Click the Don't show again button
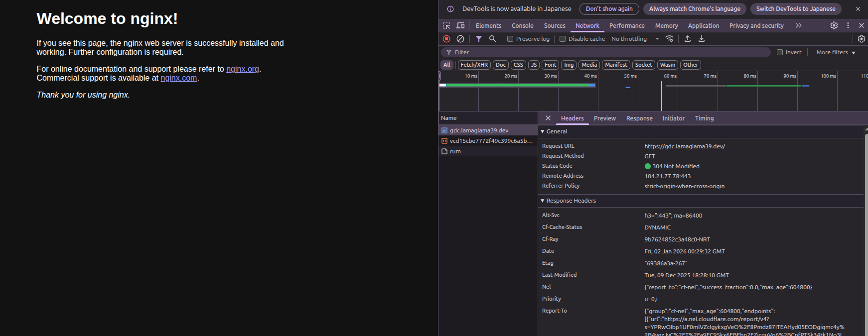868x336 pixels. [x=609, y=9]
